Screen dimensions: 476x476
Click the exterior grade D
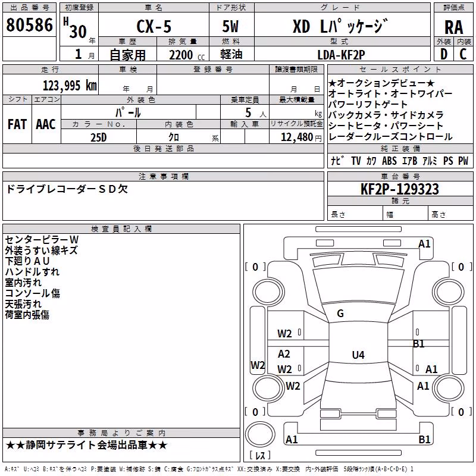[444, 54]
